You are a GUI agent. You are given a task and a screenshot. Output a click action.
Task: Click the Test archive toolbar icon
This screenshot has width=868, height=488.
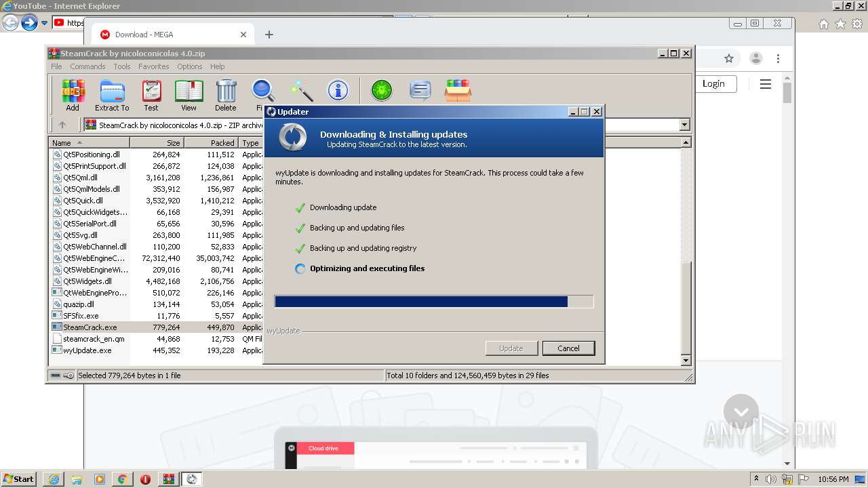pos(151,95)
